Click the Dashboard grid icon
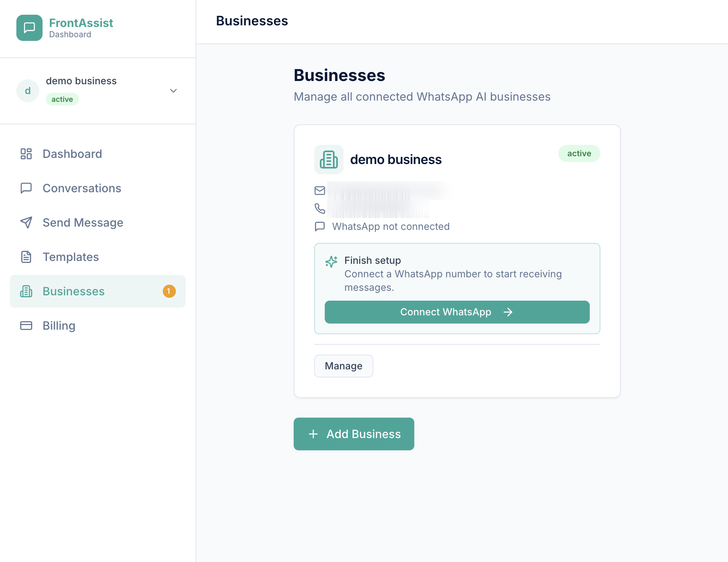The height and width of the screenshot is (562, 728). [x=26, y=154]
